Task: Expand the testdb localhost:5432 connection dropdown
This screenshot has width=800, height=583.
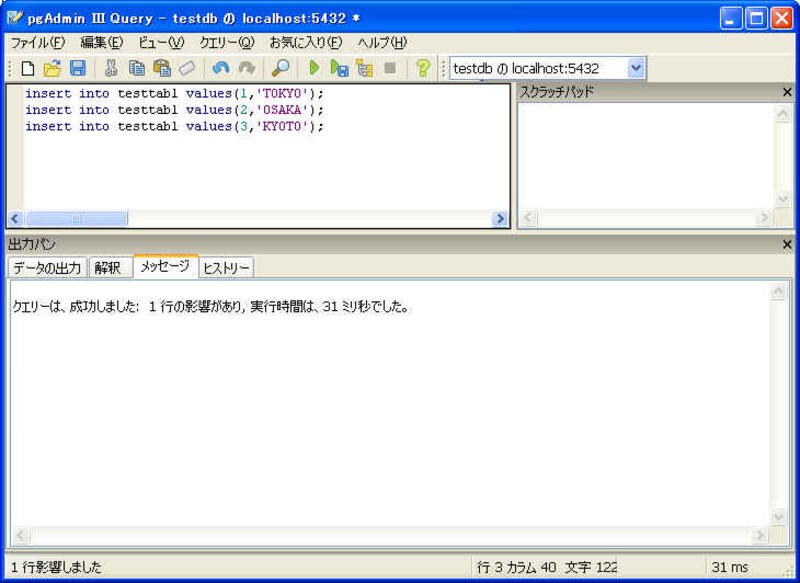Action: [x=636, y=69]
